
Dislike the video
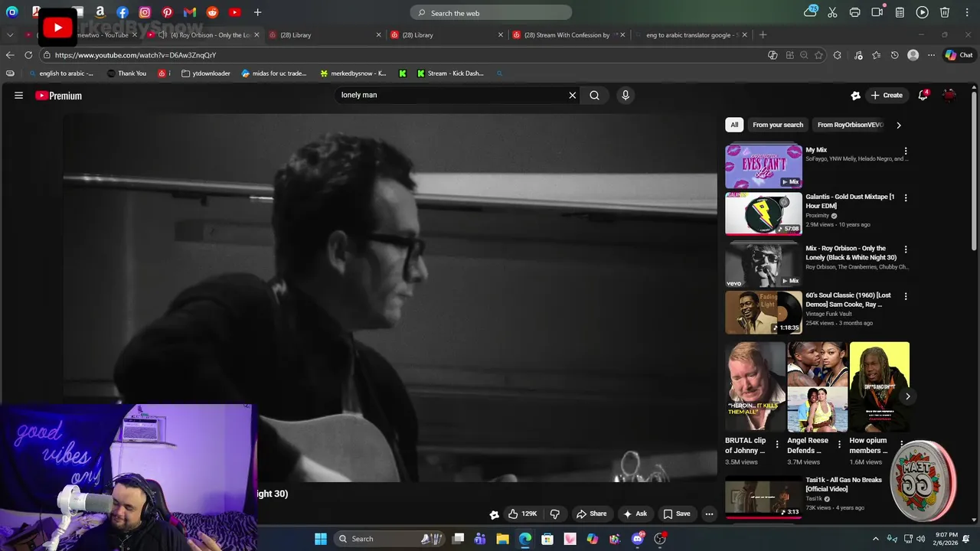tap(555, 514)
